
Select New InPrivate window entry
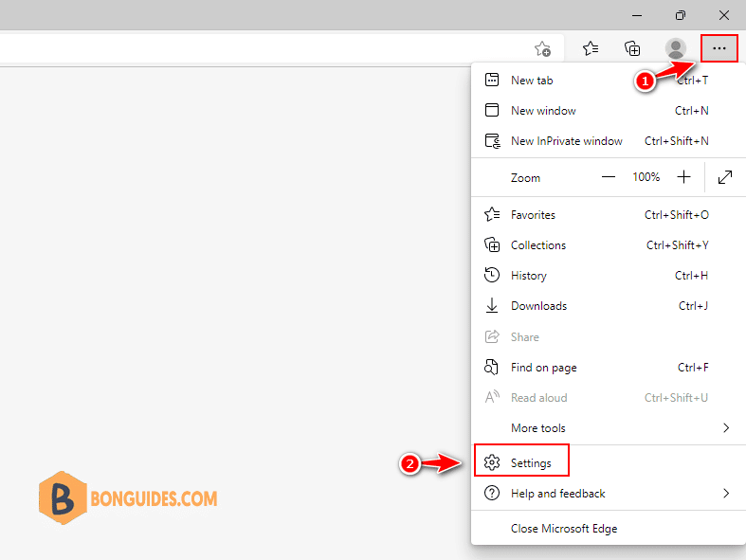[x=608, y=141]
